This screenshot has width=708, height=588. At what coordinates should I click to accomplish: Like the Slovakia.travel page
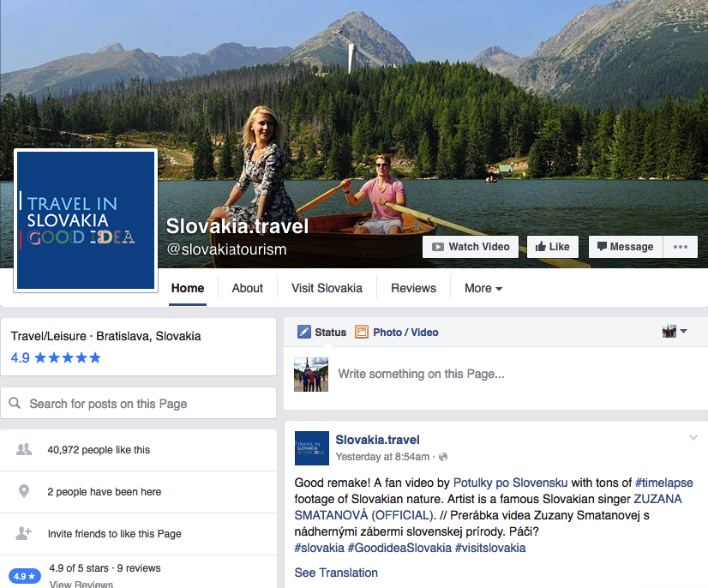pos(553,247)
